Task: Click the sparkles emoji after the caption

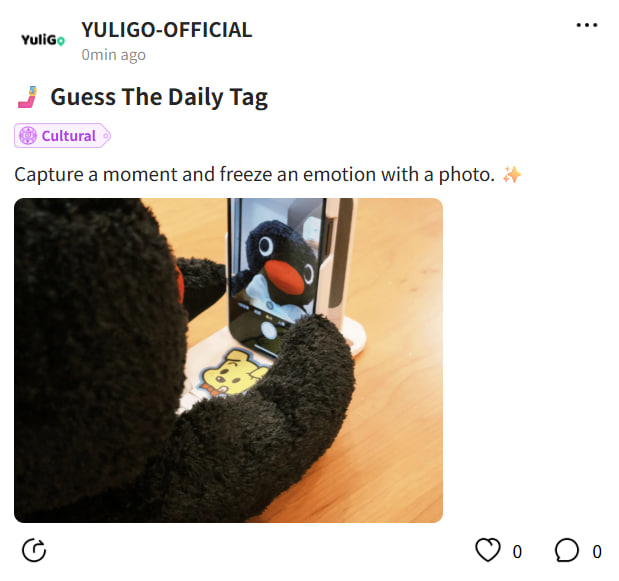Action: click(x=512, y=174)
